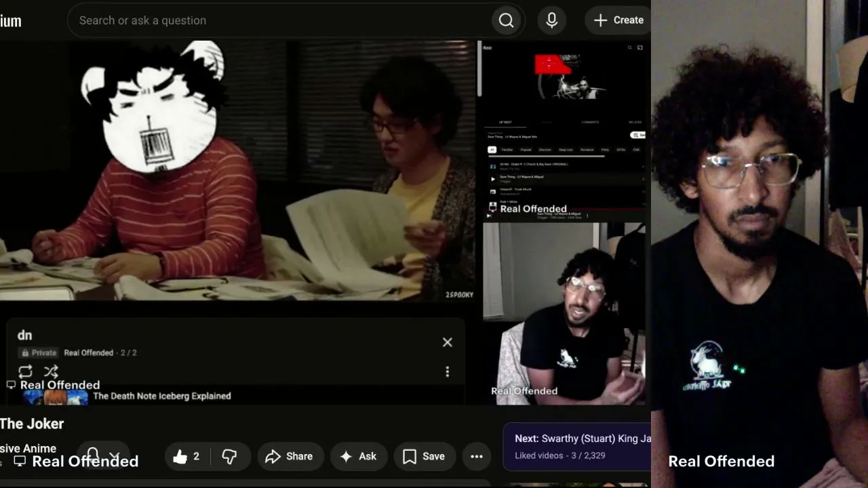
Task: Switch to the COMMENTS tab in YouTube Music
Action: click(x=590, y=122)
